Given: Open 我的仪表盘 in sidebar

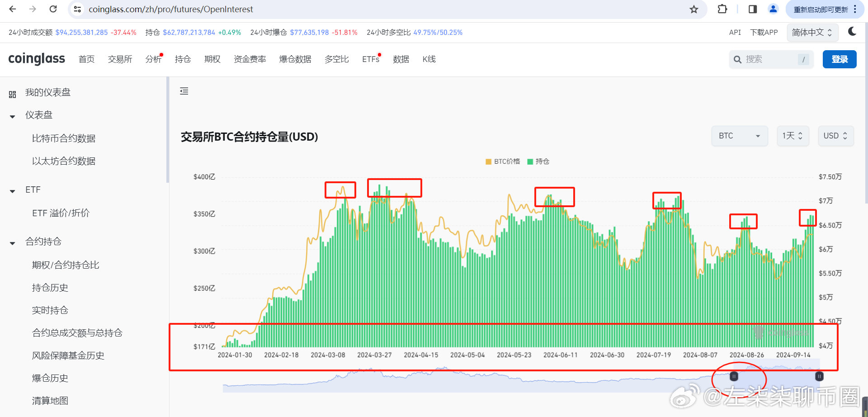Looking at the screenshot, I should pos(48,92).
